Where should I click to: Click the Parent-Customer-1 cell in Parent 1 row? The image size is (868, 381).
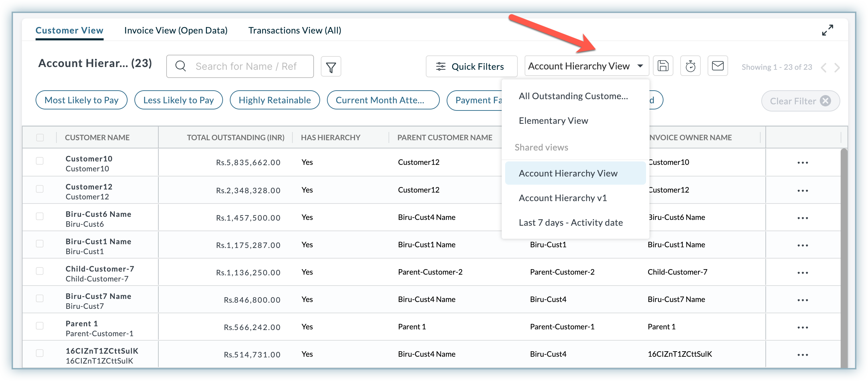pos(562,327)
